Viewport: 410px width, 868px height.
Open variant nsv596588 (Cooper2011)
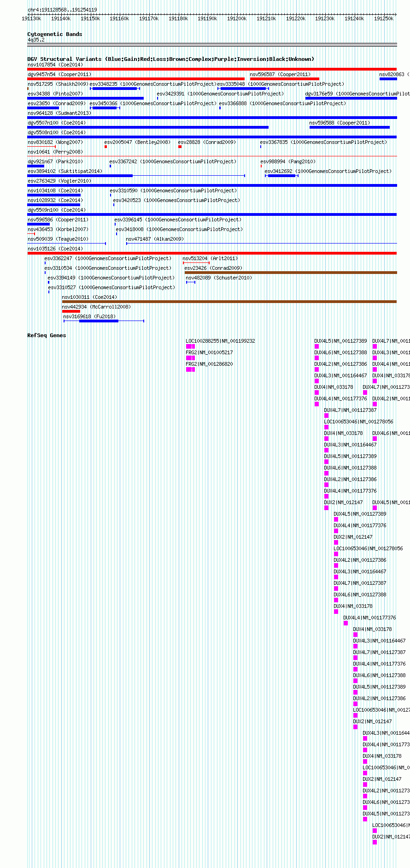click(340, 123)
